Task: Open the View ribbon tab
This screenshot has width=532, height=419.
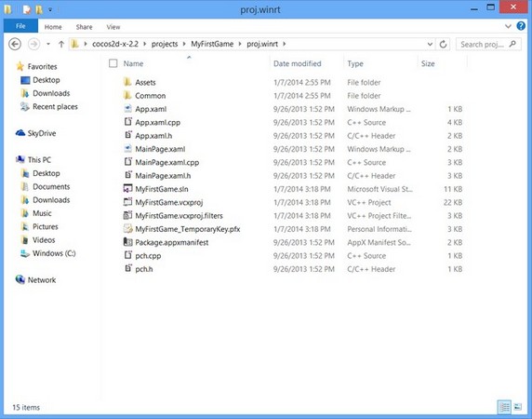Action: [x=113, y=27]
